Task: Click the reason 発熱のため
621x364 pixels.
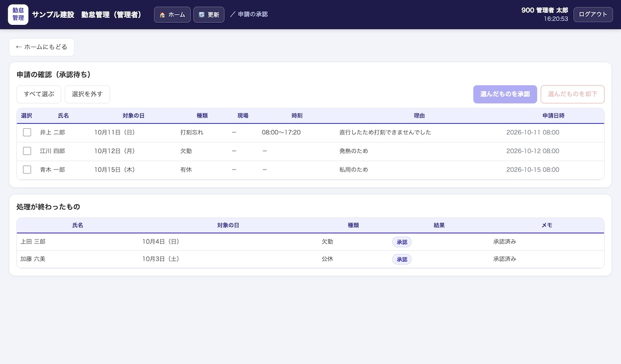Action: (354, 151)
